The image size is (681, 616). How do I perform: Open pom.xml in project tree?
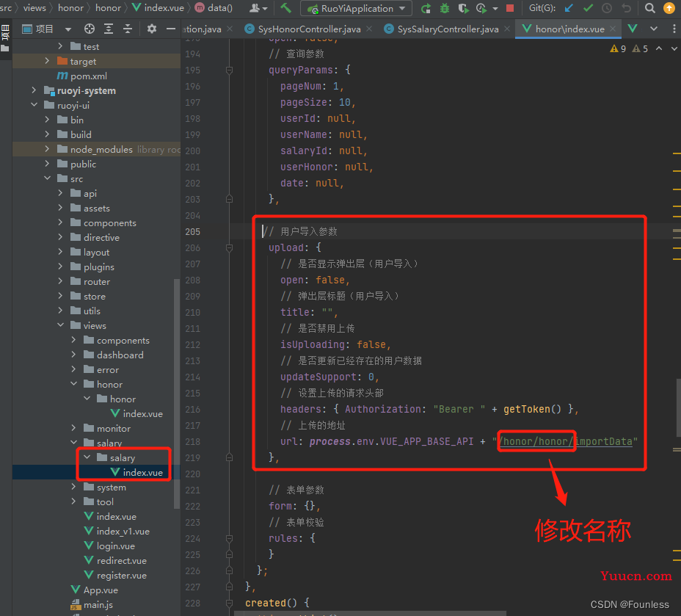pos(89,76)
